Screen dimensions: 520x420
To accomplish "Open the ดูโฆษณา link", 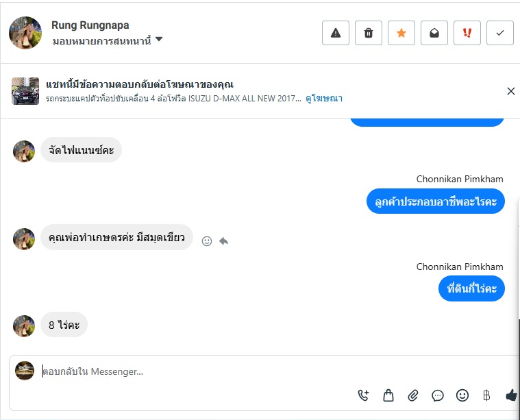I will 324,99.
